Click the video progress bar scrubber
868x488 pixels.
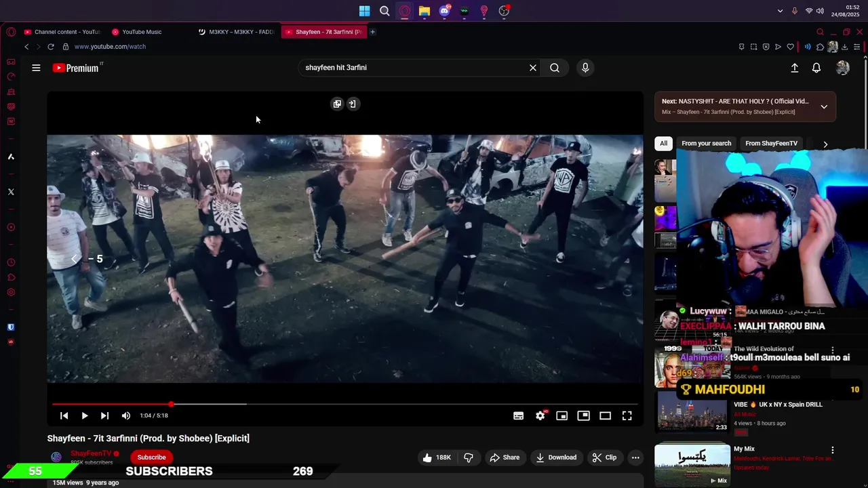(x=171, y=404)
